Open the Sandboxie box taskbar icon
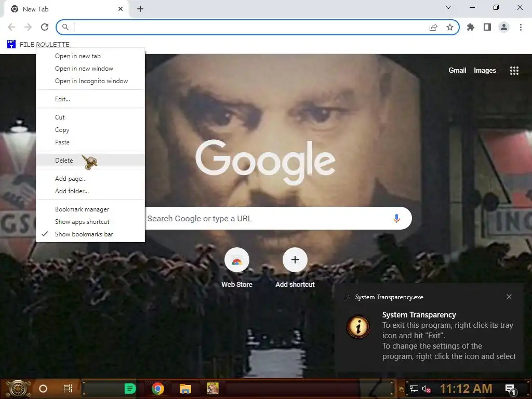Viewport: 532px width, 399px height. (x=212, y=389)
